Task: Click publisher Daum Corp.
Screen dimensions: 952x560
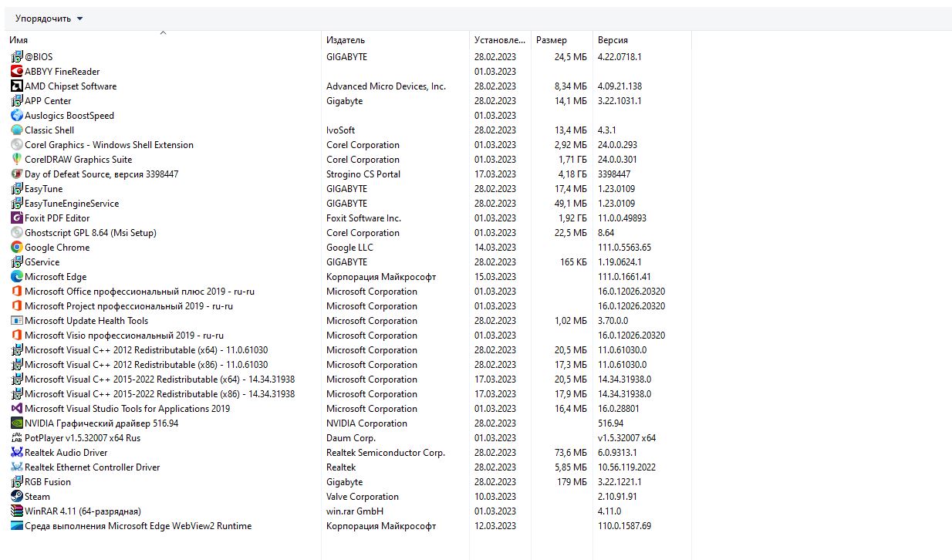Action: (x=351, y=438)
